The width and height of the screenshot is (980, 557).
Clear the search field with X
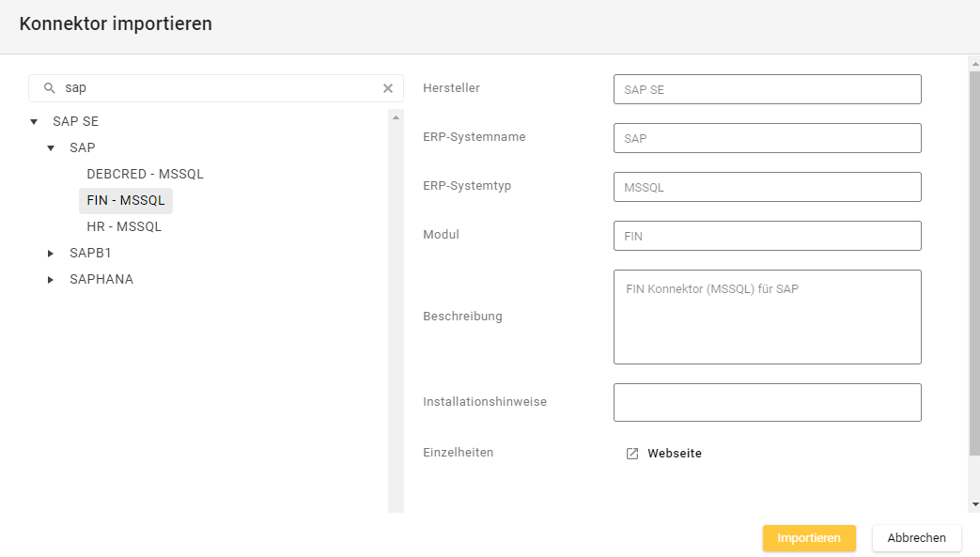point(388,88)
